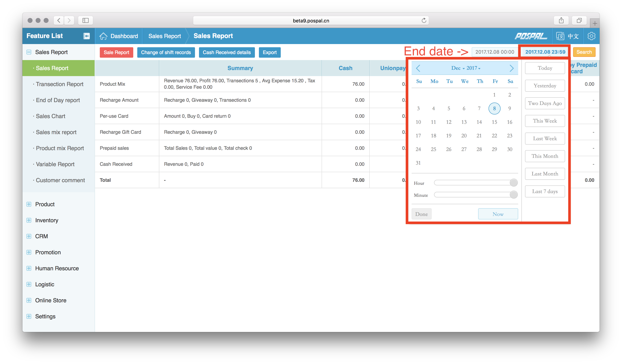Image resolution: width=622 pixels, height=364 pixels.
Task: Open Sales Chart in the sidebar
Action: pos(50,116)
